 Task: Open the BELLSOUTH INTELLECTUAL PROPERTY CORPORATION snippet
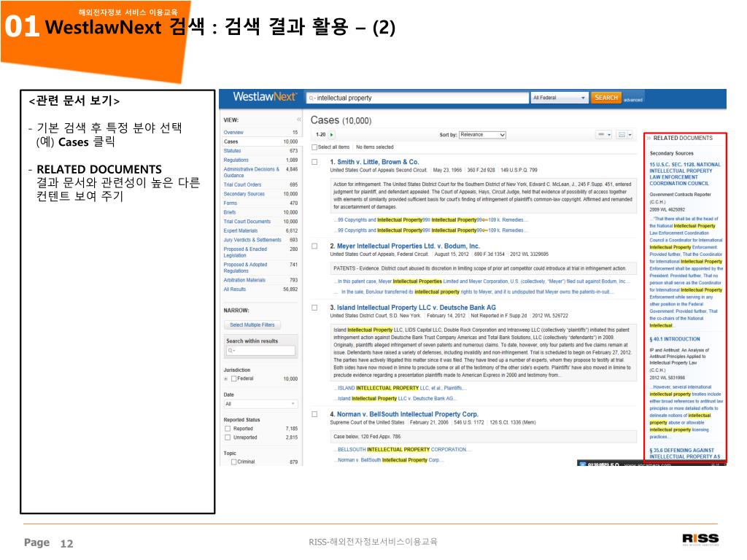click(x=403, y=449)
